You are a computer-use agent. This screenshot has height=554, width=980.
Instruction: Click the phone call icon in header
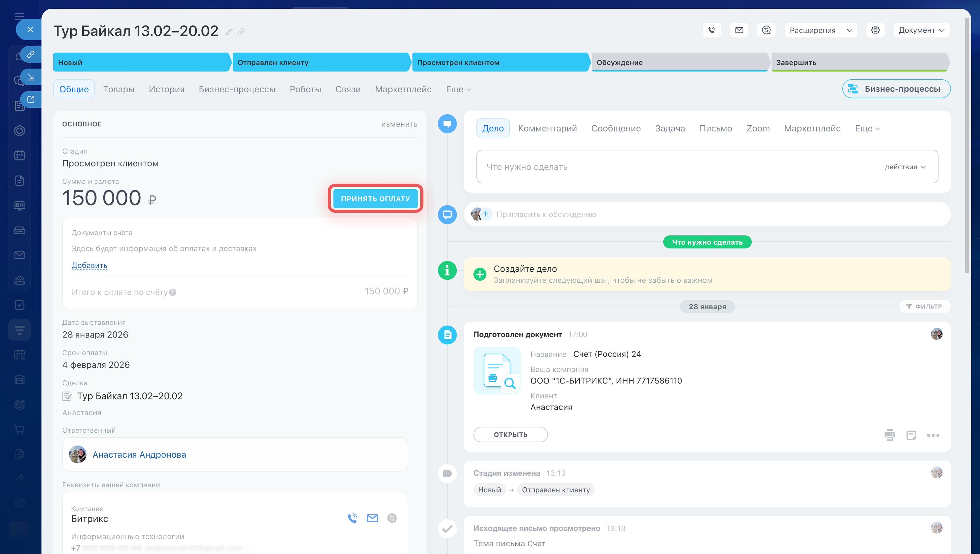coord(711,30)
